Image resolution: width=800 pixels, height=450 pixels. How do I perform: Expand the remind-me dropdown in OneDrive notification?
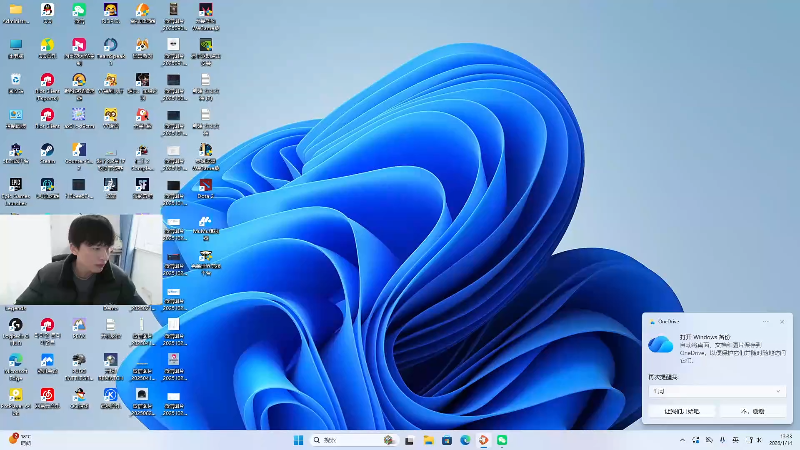(716, 392)
